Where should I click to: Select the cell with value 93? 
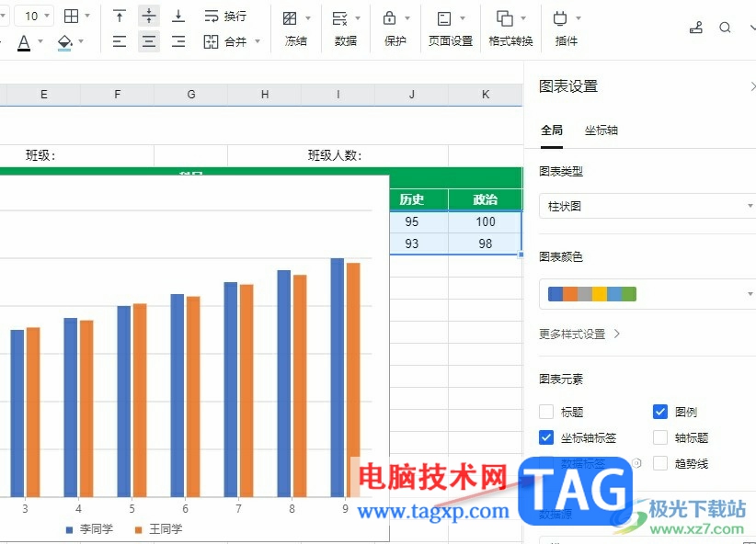(418, 244)
